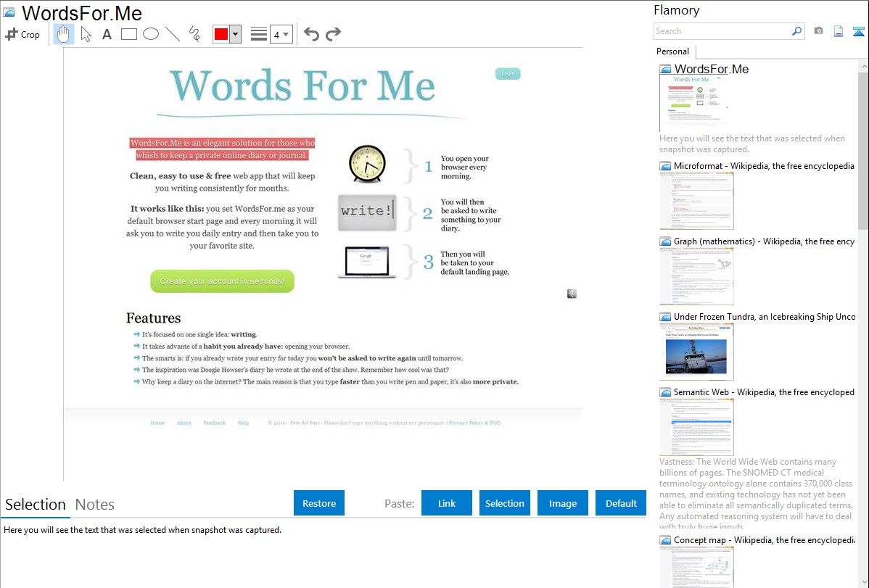Click the Paste Image button

click(x=562, y=503)
